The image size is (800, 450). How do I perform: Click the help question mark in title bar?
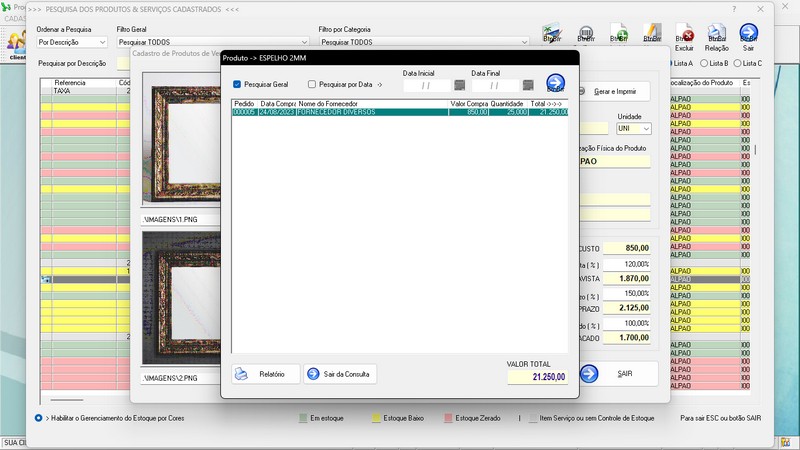pyautogui.click(x=734, y=9)
